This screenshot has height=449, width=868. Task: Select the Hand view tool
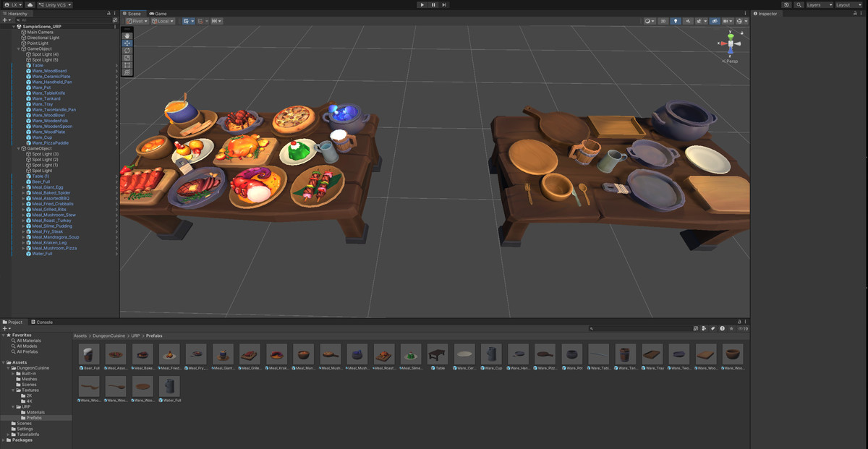point(127,35)
